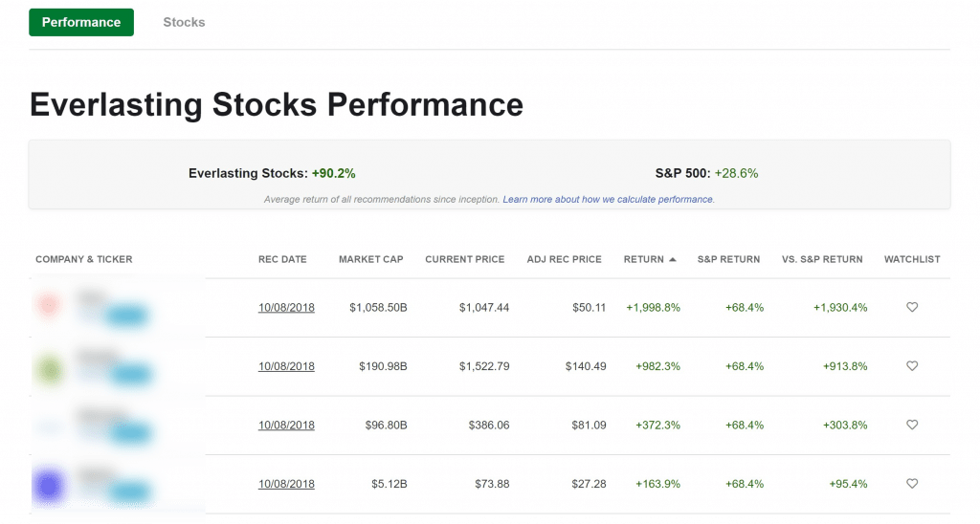Image resolution: width=980 pixels, height=524 pixels.
Task: Open the Performance tab
Action: pos(81,23)
